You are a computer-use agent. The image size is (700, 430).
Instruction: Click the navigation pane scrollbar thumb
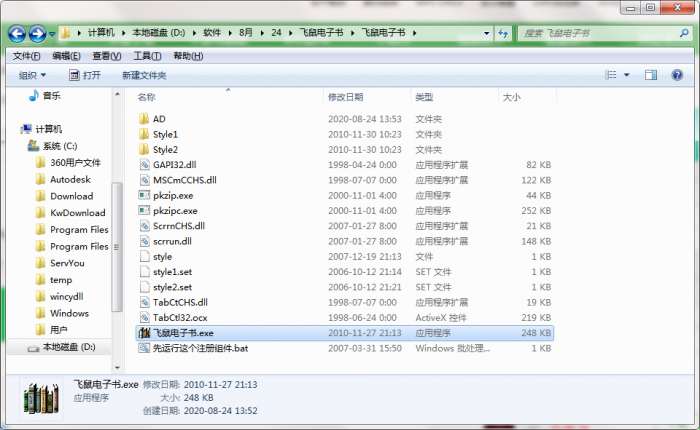tap(117, 247)
